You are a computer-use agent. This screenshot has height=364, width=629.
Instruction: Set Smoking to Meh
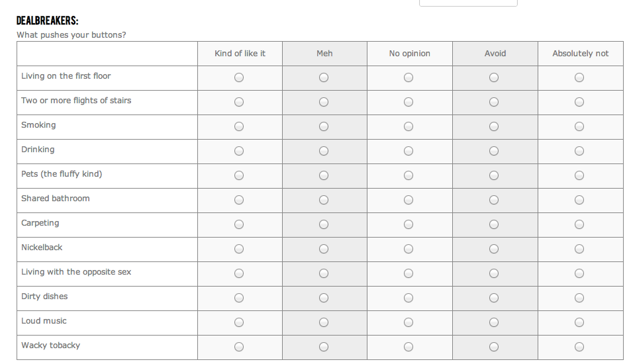point(324,126)
